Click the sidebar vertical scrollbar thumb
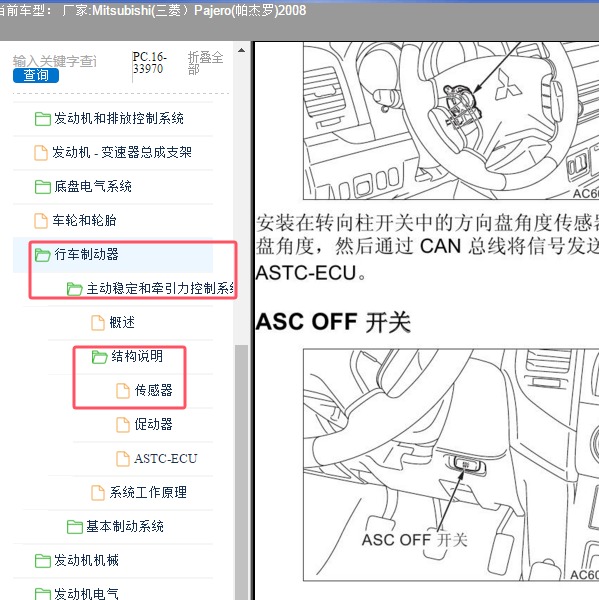Image resolution: width=599 pixels, height=600 pixels. click(x=242, y=472)
